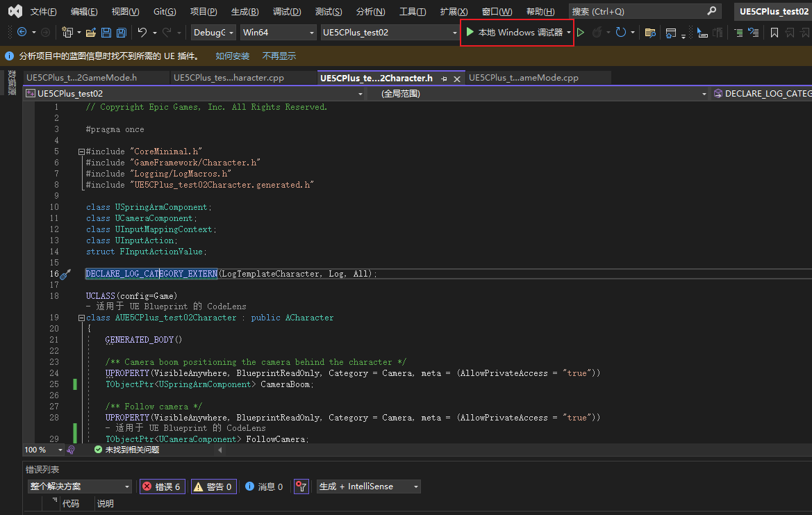Click the comment-out lines icon with blue arrow
The image size is (812, 515).
coord(754,33)
